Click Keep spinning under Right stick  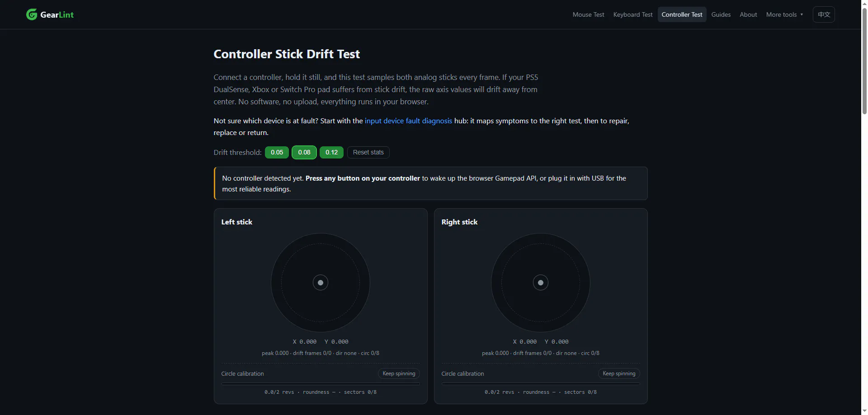click(619, 373)
